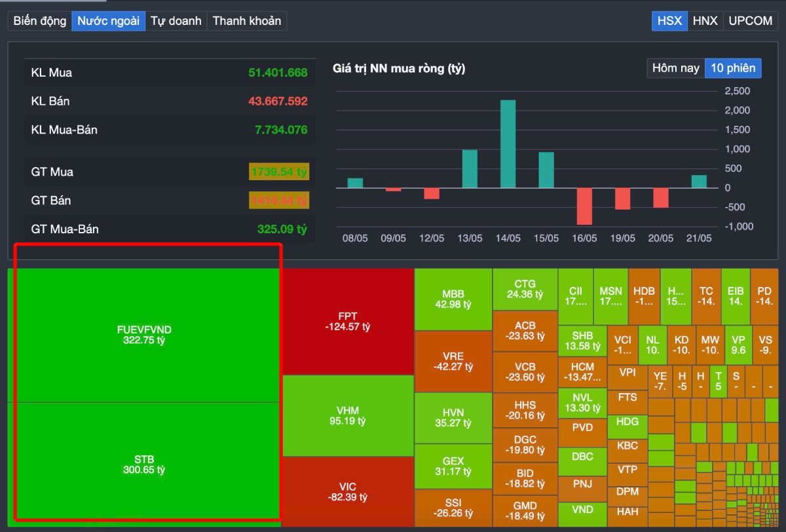Switch chart to Hôm nay view
786x532 pixels.
pyautogui.click(x=675, y=67)
